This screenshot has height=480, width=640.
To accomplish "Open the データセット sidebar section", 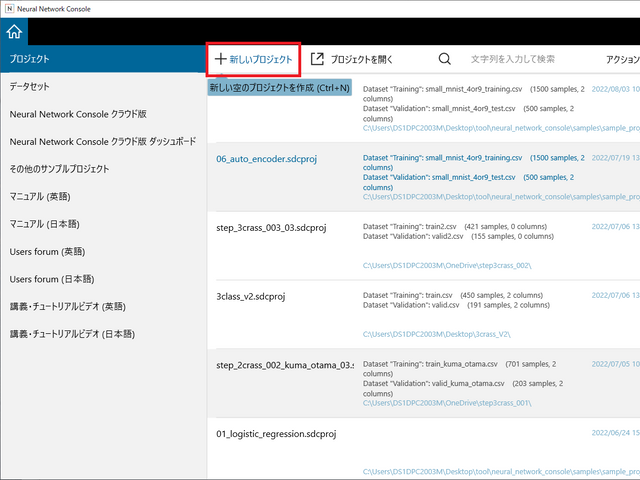I will 30,87.
